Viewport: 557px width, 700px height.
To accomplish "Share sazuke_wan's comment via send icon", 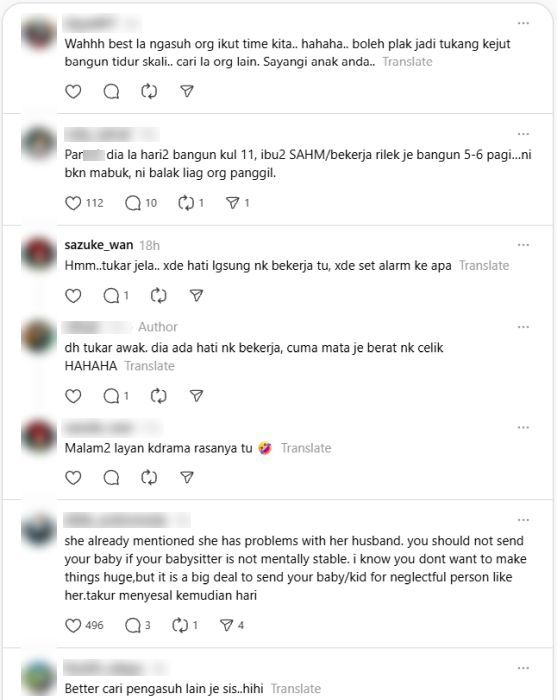I will 196,296.
